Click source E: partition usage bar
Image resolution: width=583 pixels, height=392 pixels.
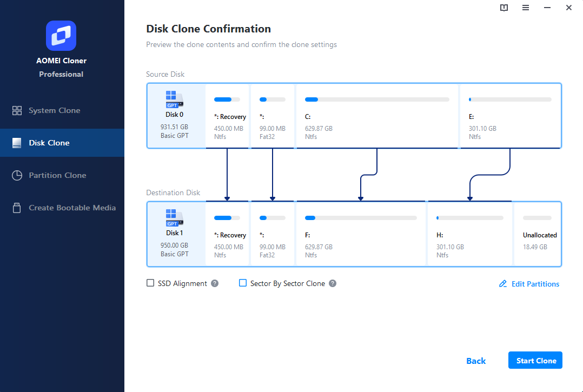(510, 99)
